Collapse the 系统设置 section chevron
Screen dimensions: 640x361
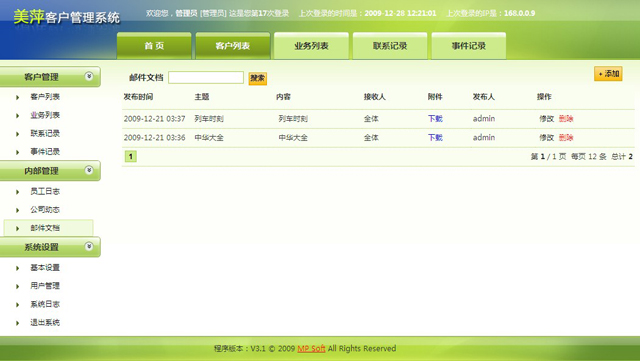click(89, 247)
